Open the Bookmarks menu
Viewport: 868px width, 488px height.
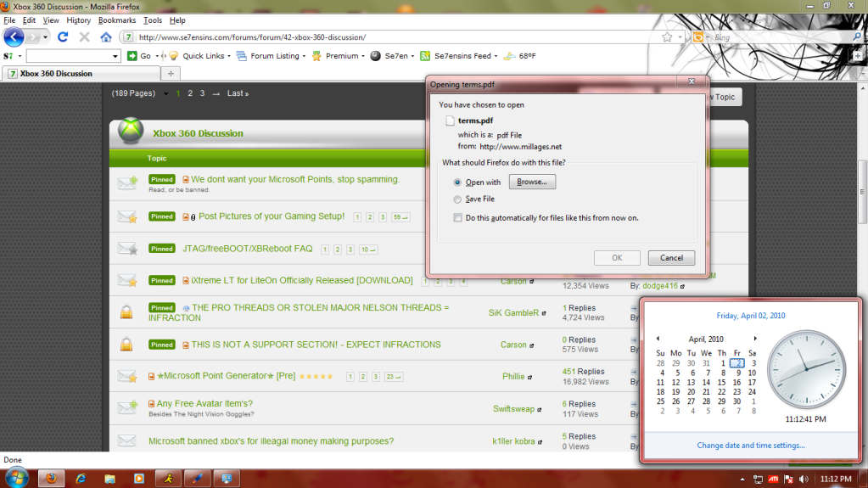(x=117, y=20)
